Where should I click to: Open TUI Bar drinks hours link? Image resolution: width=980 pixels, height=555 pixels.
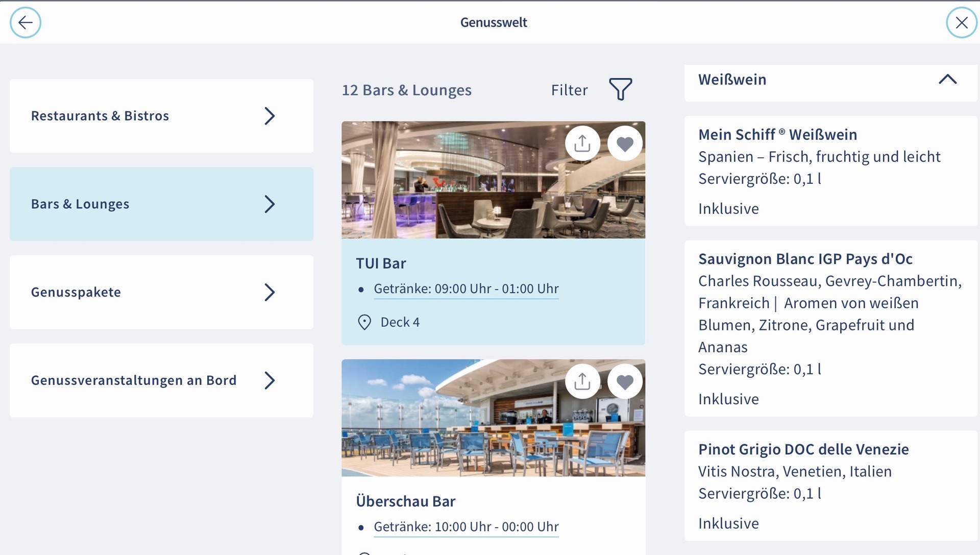(x=466, y=289)
